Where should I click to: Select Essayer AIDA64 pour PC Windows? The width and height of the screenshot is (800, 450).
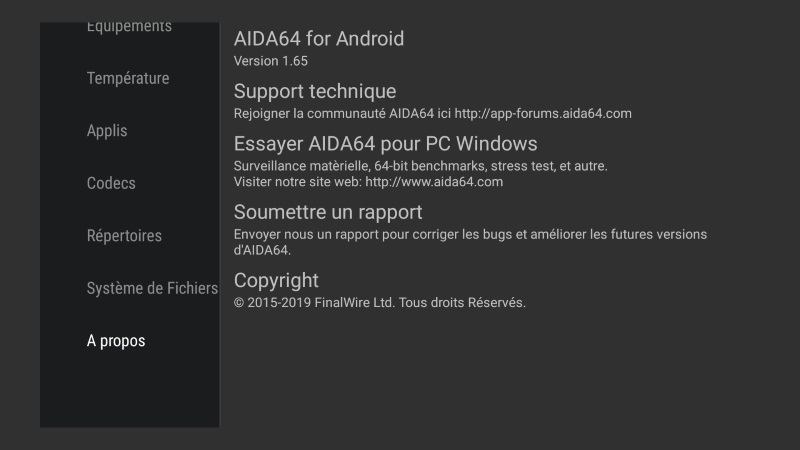386,144
